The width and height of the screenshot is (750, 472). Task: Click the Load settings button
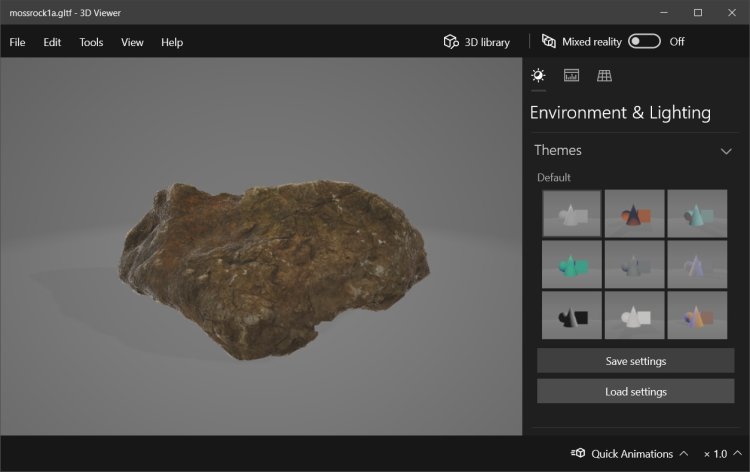click(x=635, y=391)
